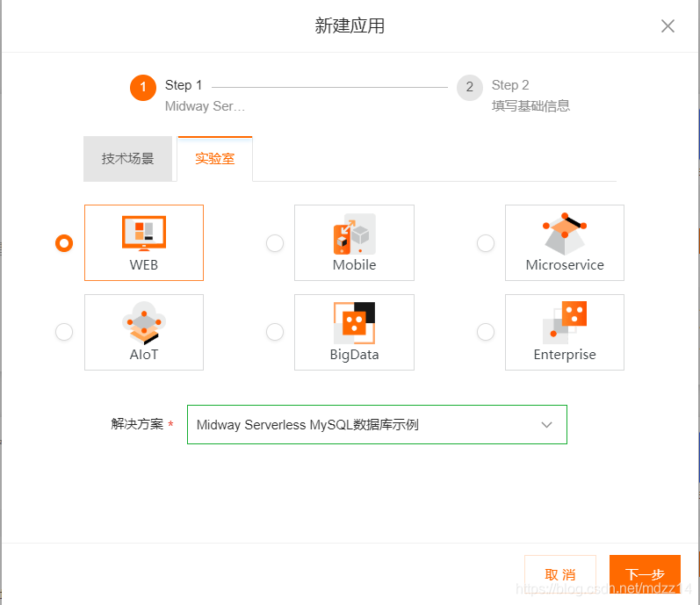
Task: Click the 取消 button
Action: 560,574
